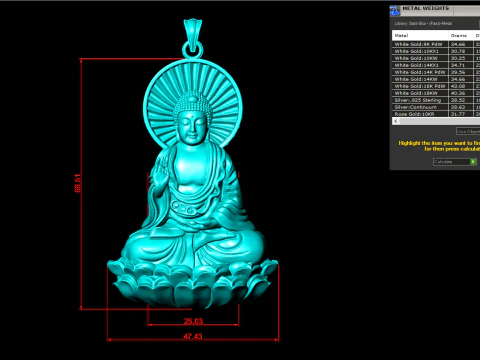Highlight the White Gold 14KW row
This screenshot has width=480, height=360.
point(436,79)
